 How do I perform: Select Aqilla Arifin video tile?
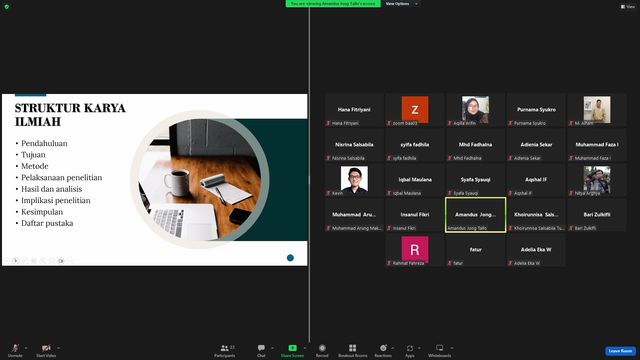(x=476, y=110)
